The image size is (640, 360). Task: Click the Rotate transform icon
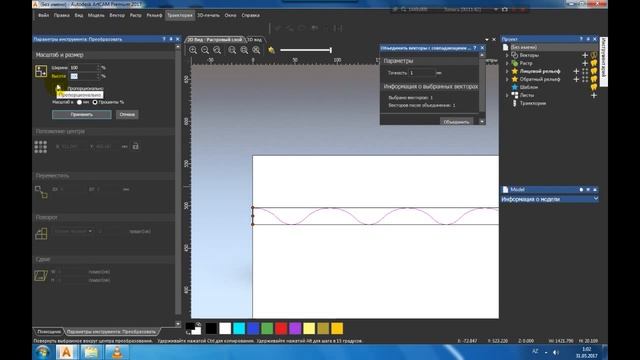click(41, 234)
